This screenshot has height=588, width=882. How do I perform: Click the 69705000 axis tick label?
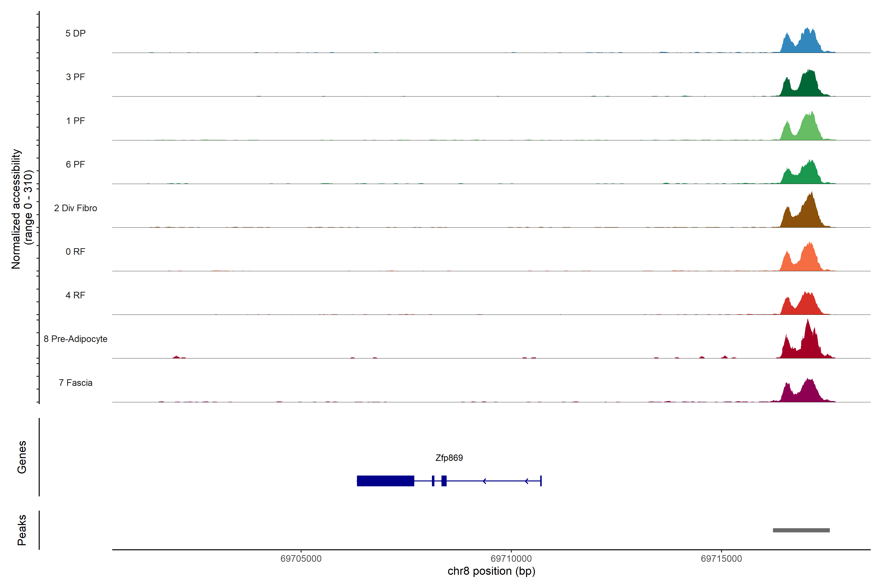pyautogui.click(x=301, y=559)
